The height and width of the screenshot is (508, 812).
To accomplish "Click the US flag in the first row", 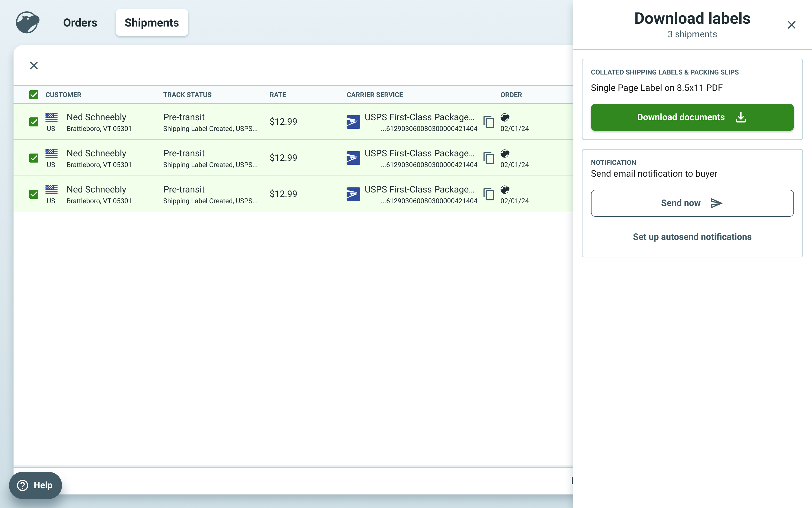I will pyautogui.click(x=51, y=117).
